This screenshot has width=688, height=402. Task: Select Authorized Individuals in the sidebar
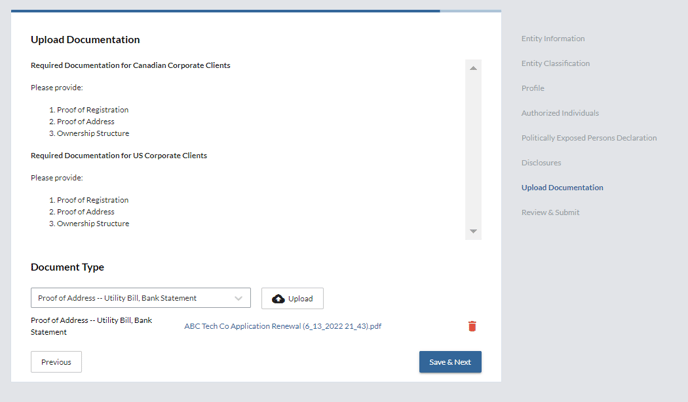click(x=560, y=113)
